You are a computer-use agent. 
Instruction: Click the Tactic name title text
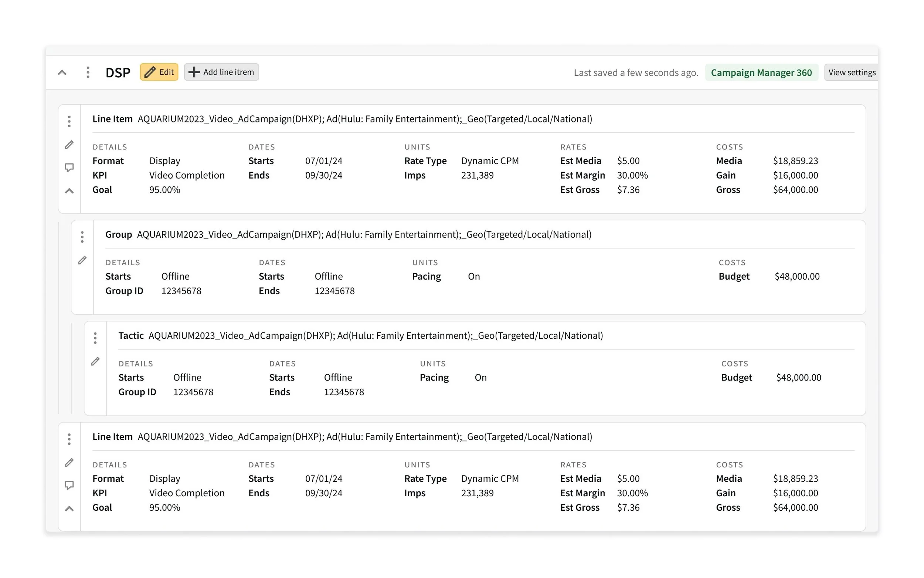click(x=375, y=335)
